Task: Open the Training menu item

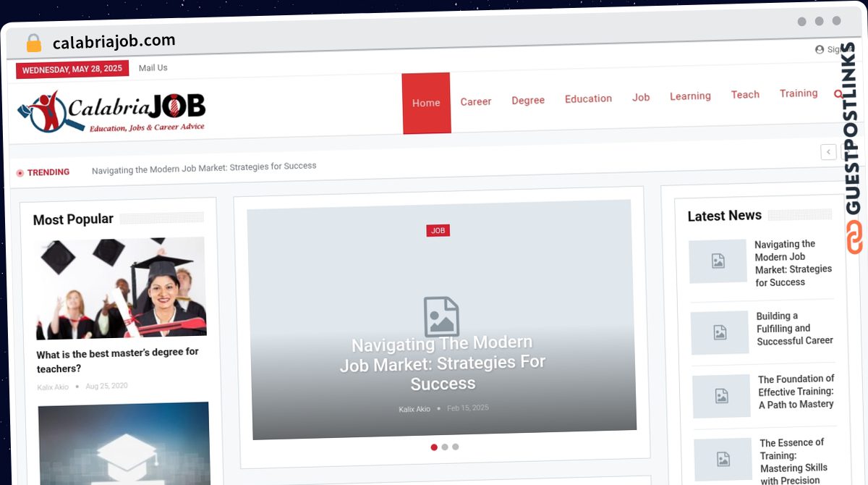Action: pyautogui.click(x=799, y=93)
